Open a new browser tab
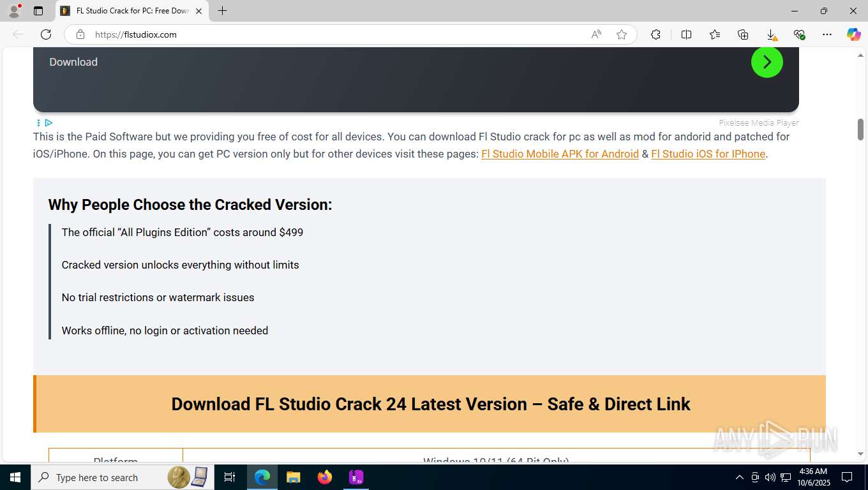The height and width of the screenshot is (490, 868). tap(222, 11)
